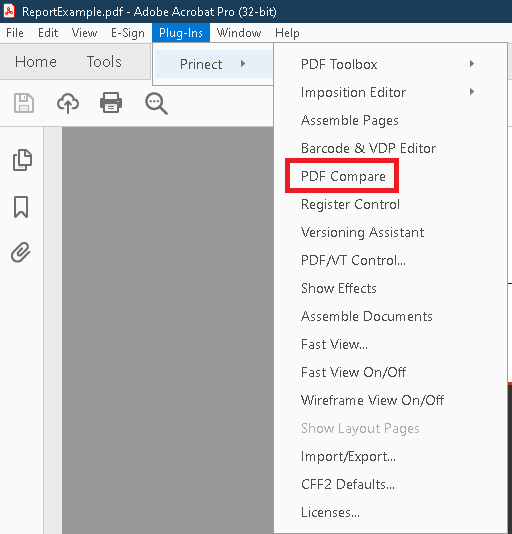Image resolution: width=512 pixels, height=534 pixels.
Task: Open the Page Thumbnails panel icon
Action: (x=22, y=160)
